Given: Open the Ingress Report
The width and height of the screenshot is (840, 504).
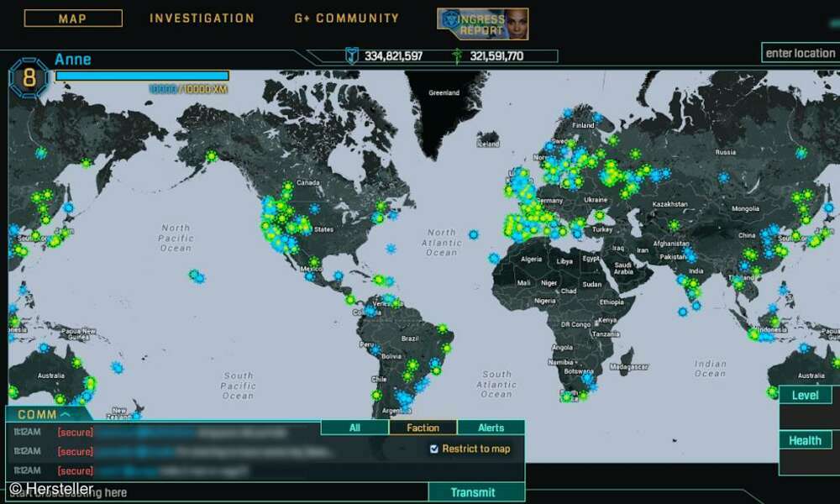Looking at the screenshot, I should coord(479,22).
